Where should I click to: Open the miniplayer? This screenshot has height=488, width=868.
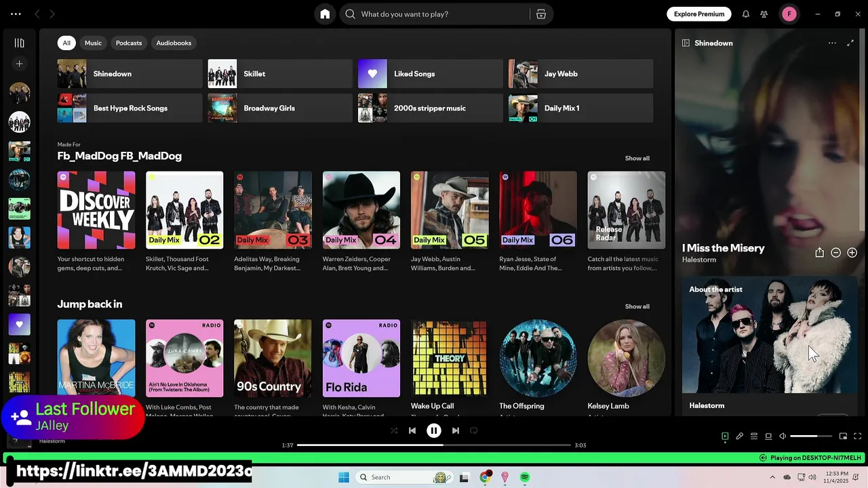(x=843, y=436)
